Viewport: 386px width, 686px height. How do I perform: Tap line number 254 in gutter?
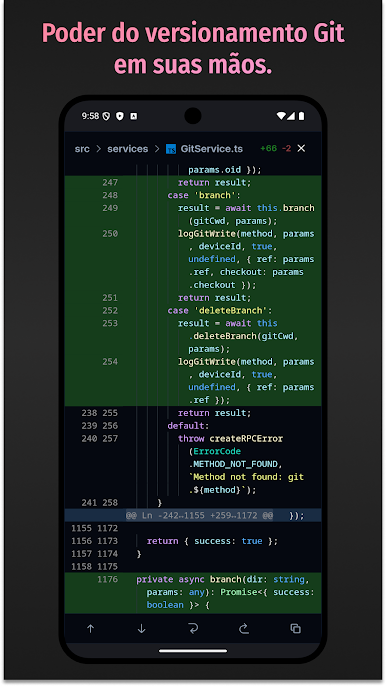pos(110,361)
